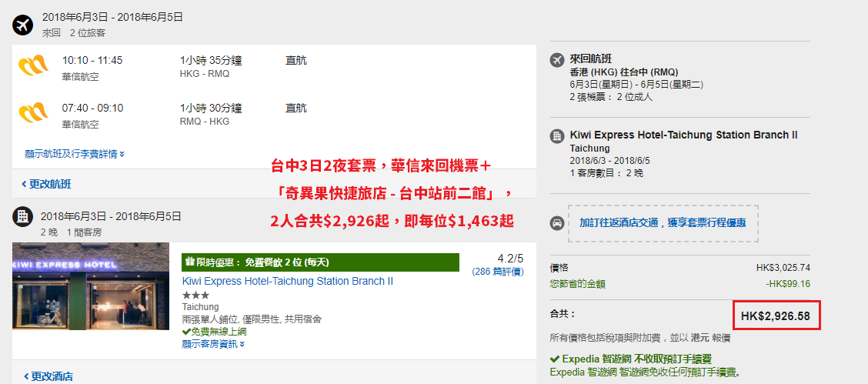868x384 pixels.
Task: Click the 限時優惠 免費餐飲 2 位 banner
Action: [x=321, y=262]
